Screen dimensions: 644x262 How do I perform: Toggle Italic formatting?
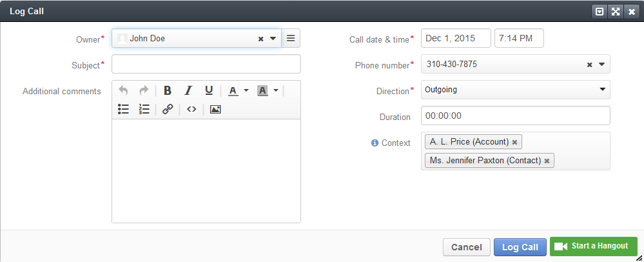pos(188,90)
